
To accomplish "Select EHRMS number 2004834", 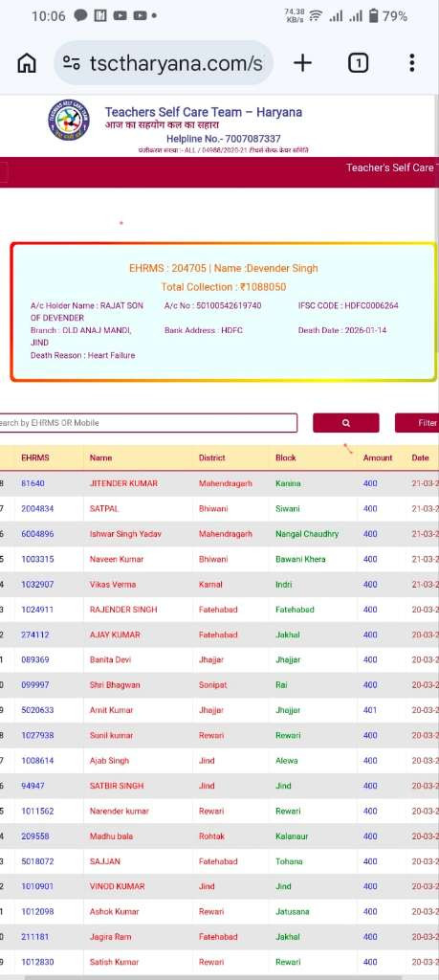I will [37, 509].
